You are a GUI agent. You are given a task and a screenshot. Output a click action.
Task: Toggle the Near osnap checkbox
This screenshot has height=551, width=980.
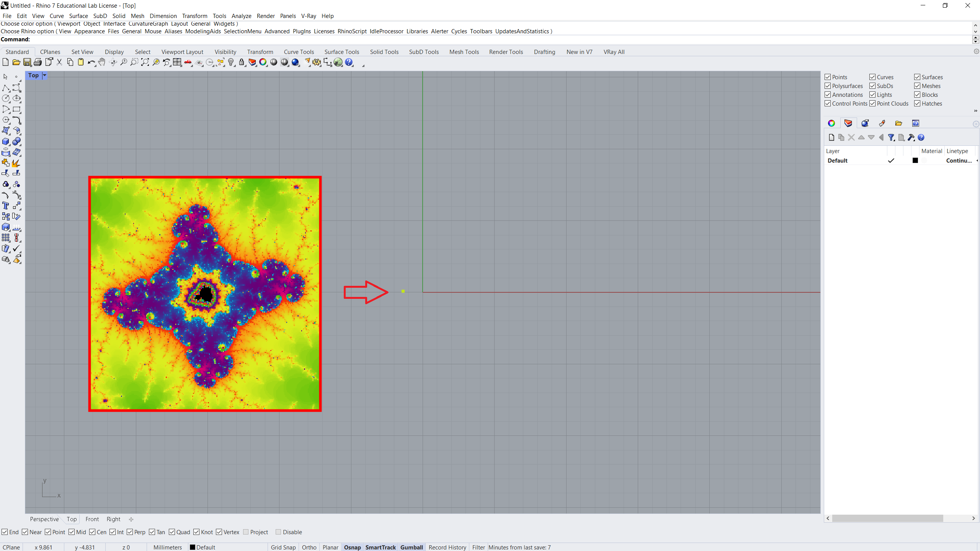pyautogui.click(x=25, y=532)
